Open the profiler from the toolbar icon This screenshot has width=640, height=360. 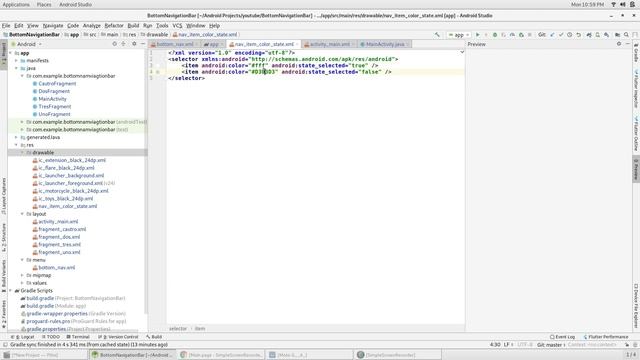coord(512,35)
